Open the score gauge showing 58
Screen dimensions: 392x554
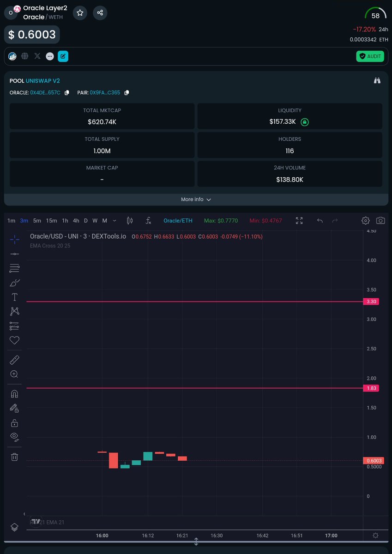coord(375,13)
